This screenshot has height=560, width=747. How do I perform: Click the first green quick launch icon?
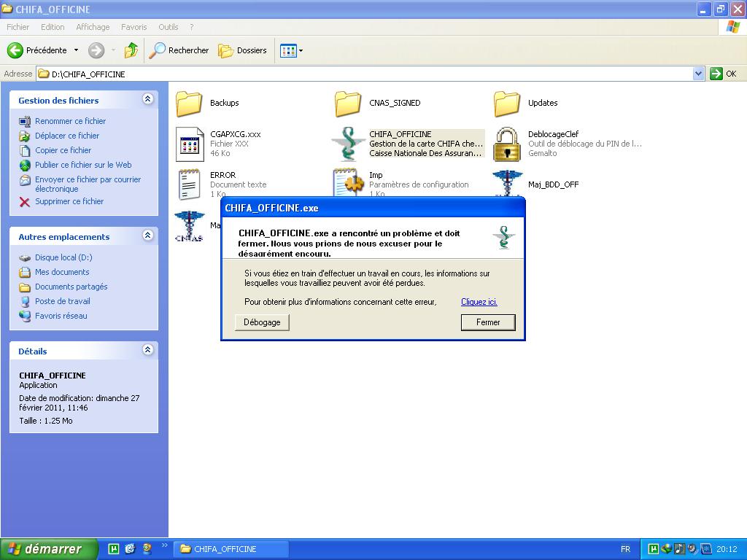113,549
